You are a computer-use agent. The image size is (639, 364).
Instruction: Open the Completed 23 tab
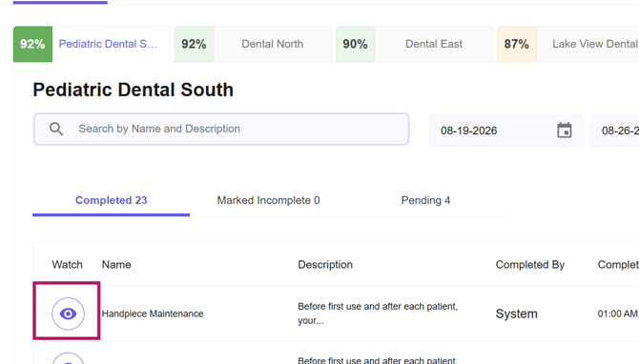112,200
